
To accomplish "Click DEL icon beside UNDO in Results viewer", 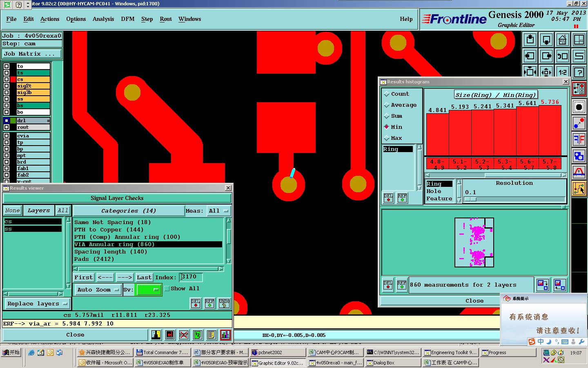I will click(x=196, y=303).
